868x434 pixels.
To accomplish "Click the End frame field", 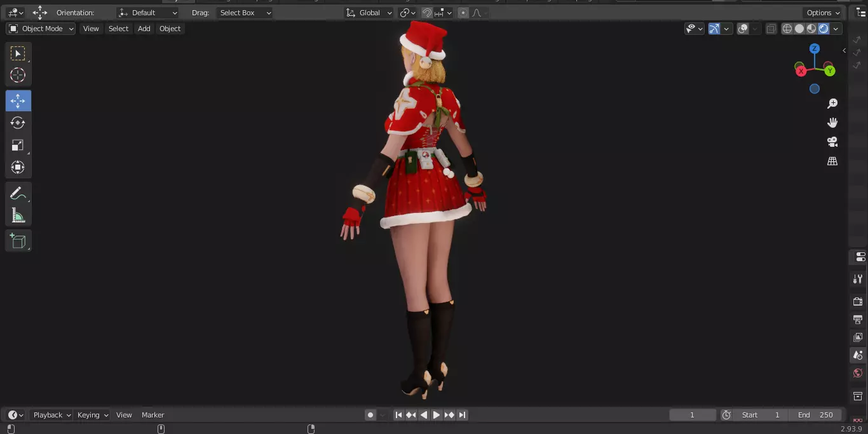I will 816,415.
